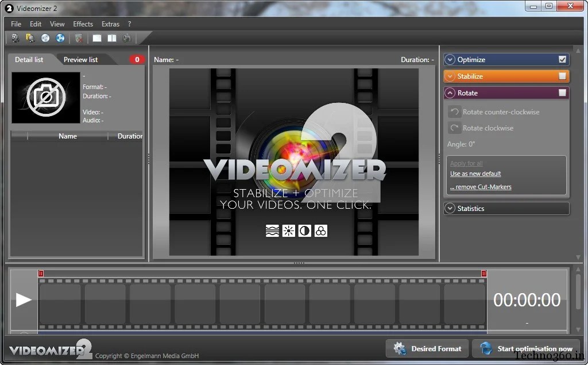Screen dimensions: 588x365
Task: Enable the Rotate checkbox
Action: (x=562, y=93)
